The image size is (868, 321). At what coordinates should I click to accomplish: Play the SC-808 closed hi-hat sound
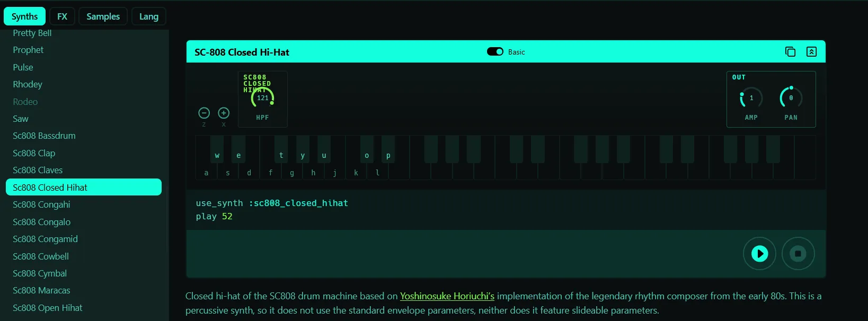pyautogui.click(x=759, y=254)
